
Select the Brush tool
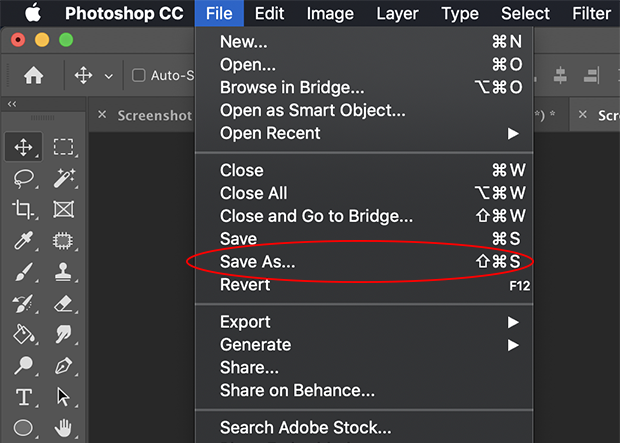point(24,272)
